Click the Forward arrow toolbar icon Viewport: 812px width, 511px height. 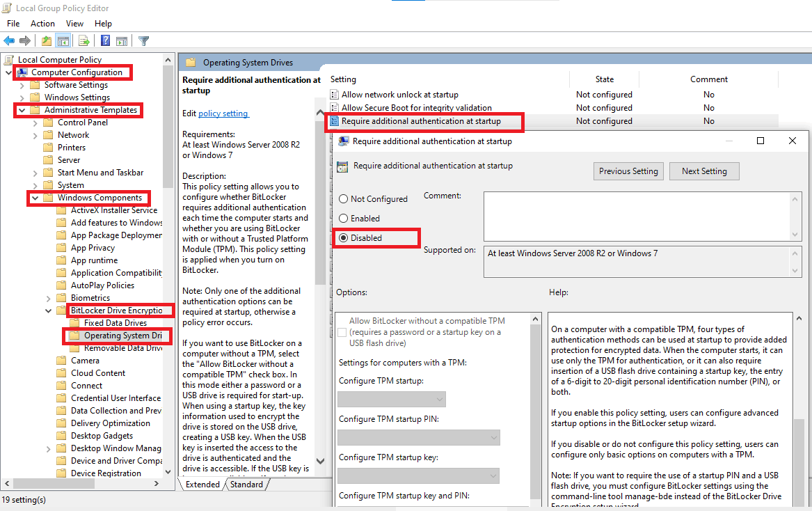[25, 40]
